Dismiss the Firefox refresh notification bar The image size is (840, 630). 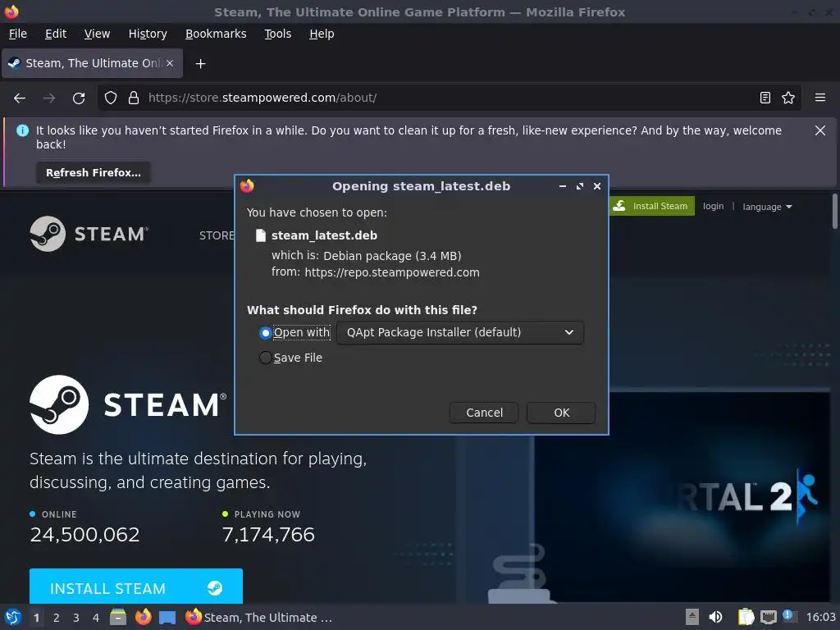coord(820,130)
